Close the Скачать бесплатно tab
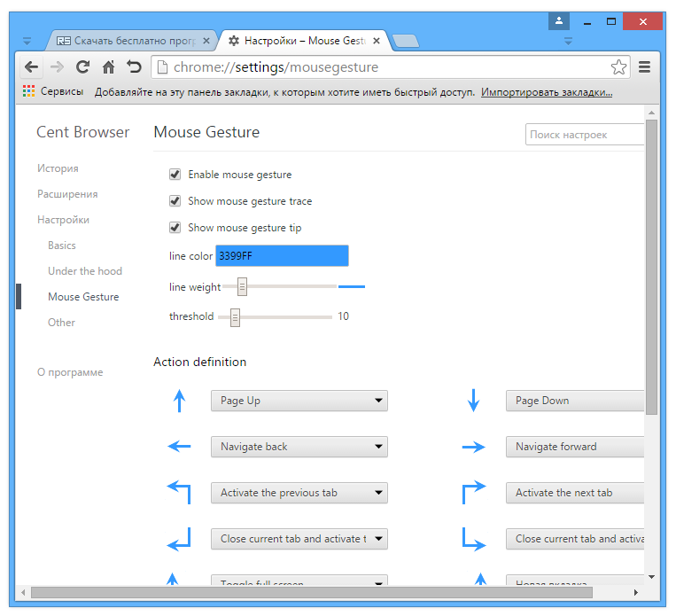The image size is (676, 616). [x=206, y=41]
